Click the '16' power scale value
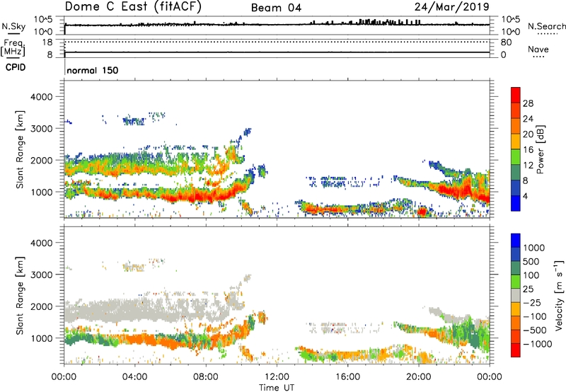The width and height of the screenshot is (566, 392). coord(528,150)
